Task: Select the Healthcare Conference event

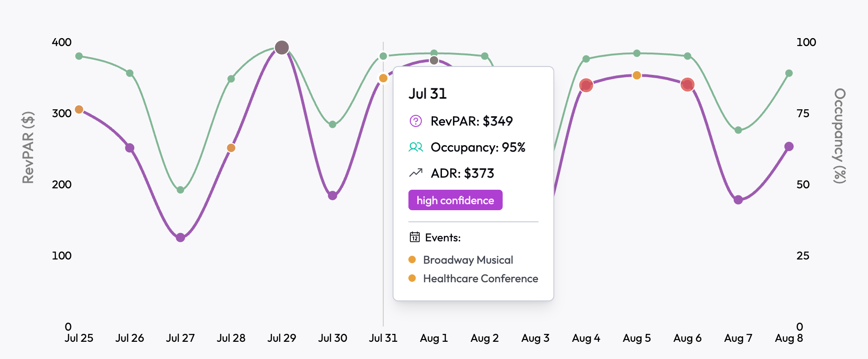Action: pyautogui.click(x=480, y=279)
